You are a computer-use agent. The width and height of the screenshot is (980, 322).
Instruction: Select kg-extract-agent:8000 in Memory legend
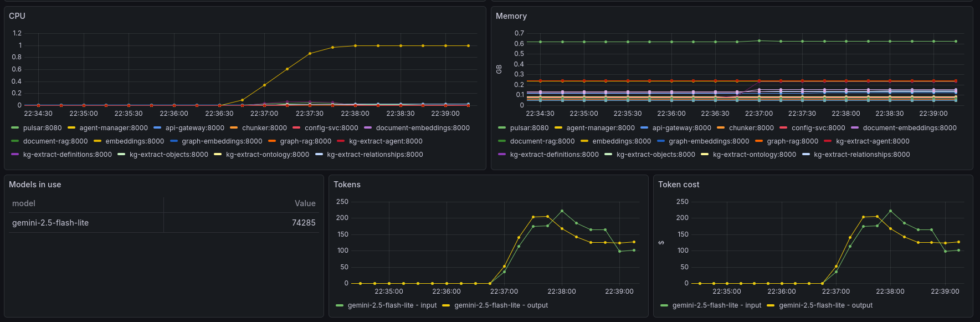click(873, 141)
